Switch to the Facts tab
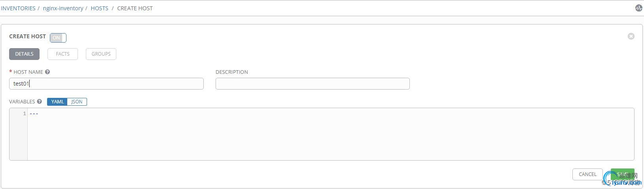The image size is (644, 189). (63, 54)
